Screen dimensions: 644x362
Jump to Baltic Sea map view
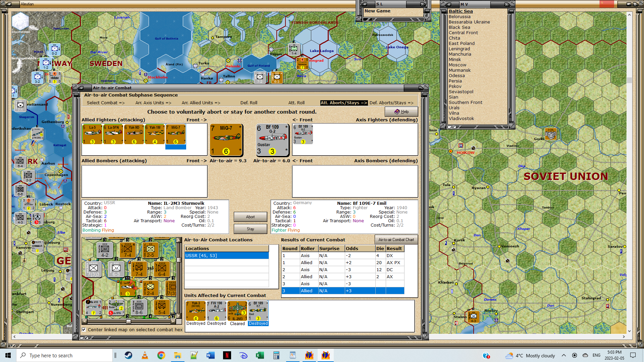click(461, 11)
